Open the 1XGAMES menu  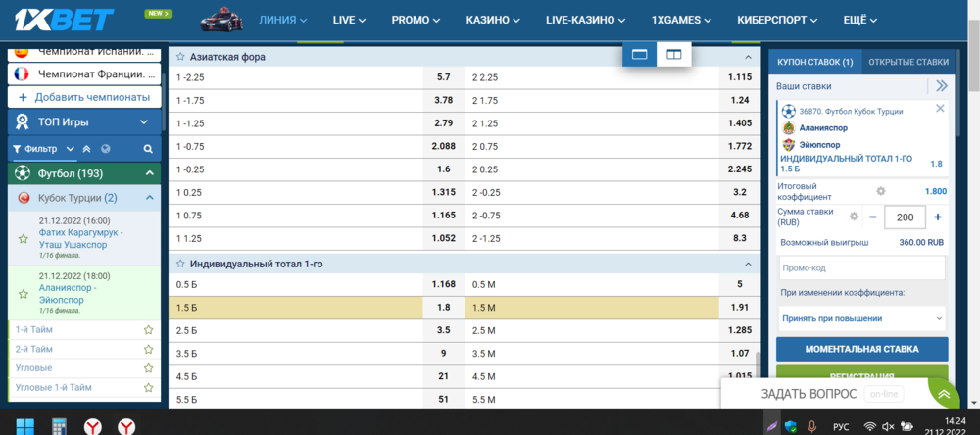point(681,20)
